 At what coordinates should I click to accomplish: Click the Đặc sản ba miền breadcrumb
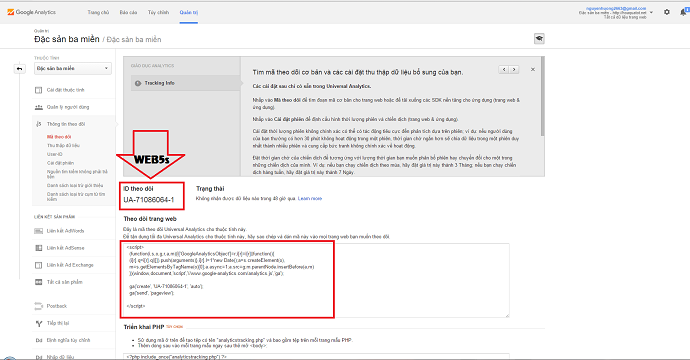coord(134,40)
